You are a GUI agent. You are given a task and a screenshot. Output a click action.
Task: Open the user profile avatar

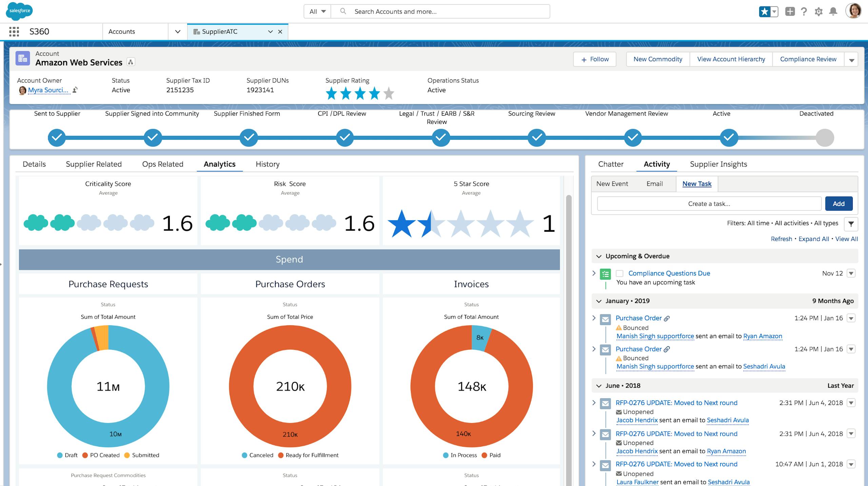point(854,11)
